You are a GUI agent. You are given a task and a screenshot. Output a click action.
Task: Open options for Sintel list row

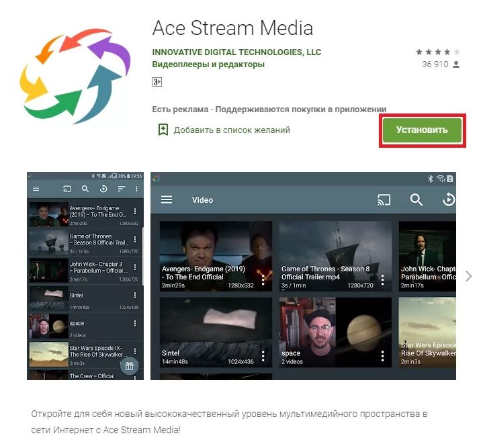135,295
